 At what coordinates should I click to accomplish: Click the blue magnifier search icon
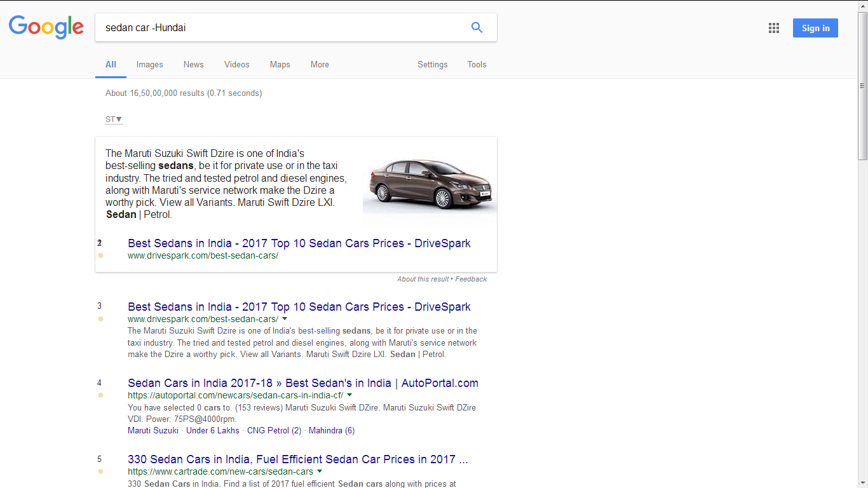pyautogui.click(x=477, y=27)
